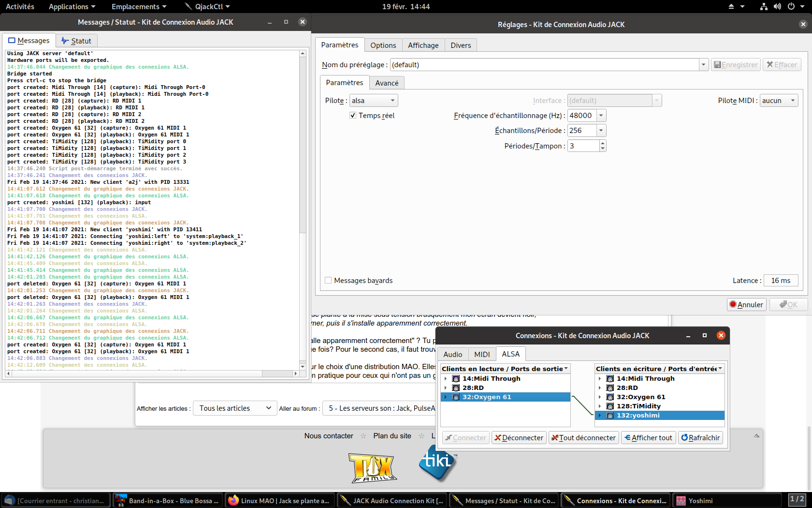Expand 28:RD in output ports
Viewport: 812px width, 508px height.
pyautogui.click(x=446, y=388)
